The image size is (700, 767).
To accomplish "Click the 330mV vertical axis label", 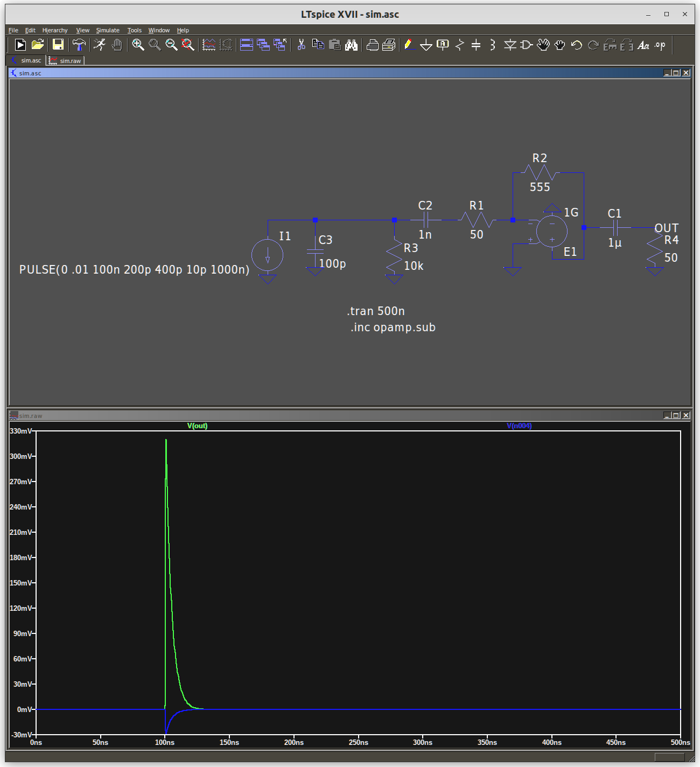I will tap(20, 431).
